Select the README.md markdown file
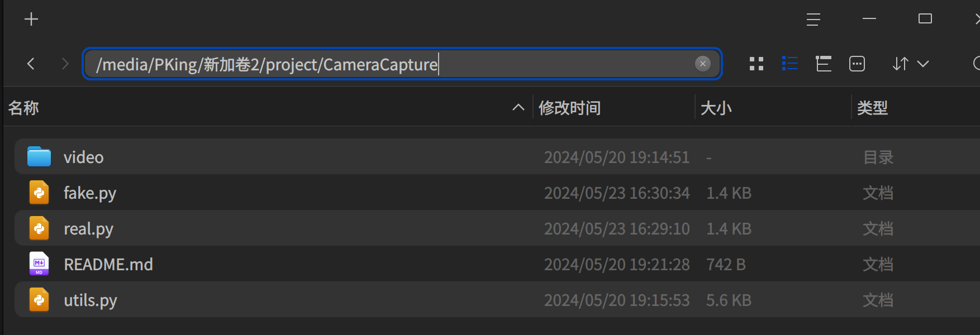The height and width of the screenshot is (335, 980). 497,264
